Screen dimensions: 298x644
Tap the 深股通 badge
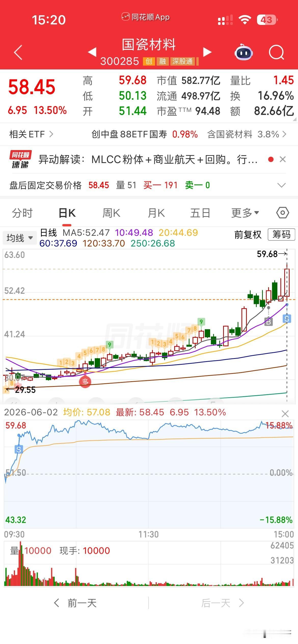click(x=183, y=61)
